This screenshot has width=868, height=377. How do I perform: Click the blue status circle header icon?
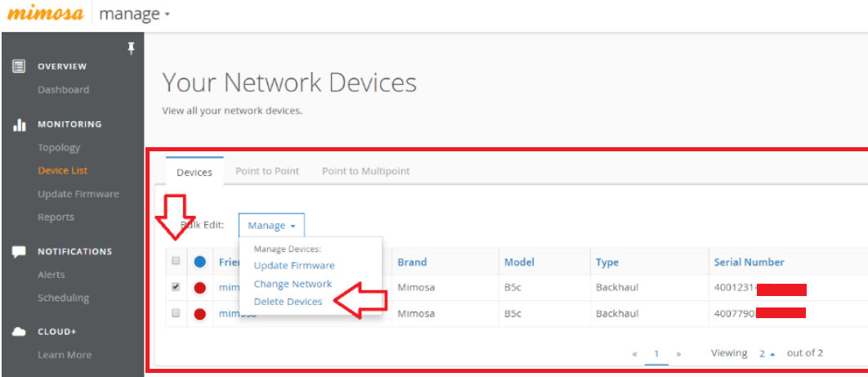(200, 263)
